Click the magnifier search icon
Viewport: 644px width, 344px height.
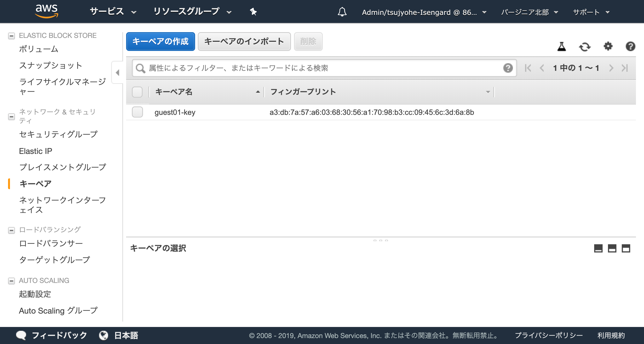pos(140,68)
